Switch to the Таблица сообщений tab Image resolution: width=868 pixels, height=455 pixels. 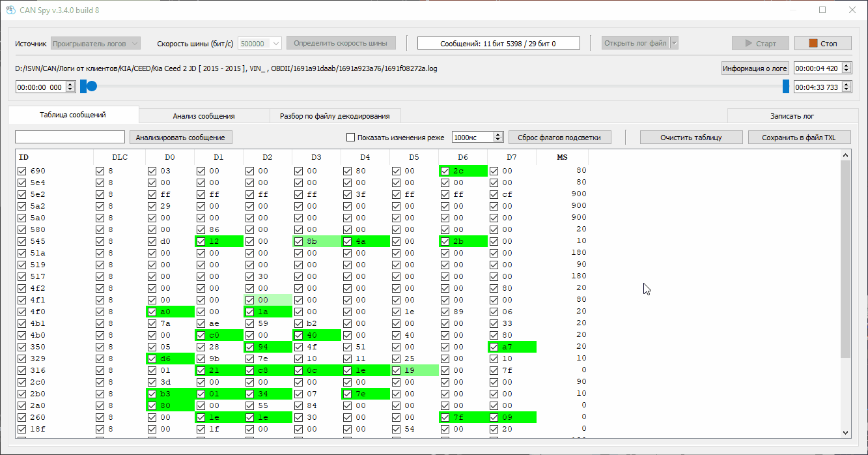coord(73,115)
